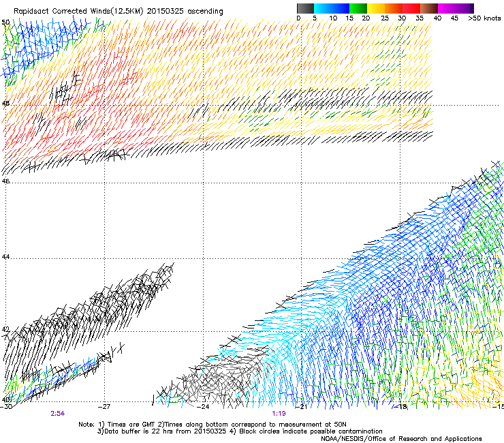The image size is (504, 443).
Task: Click the pass time label '2:54'
Action: click(57, 414)
